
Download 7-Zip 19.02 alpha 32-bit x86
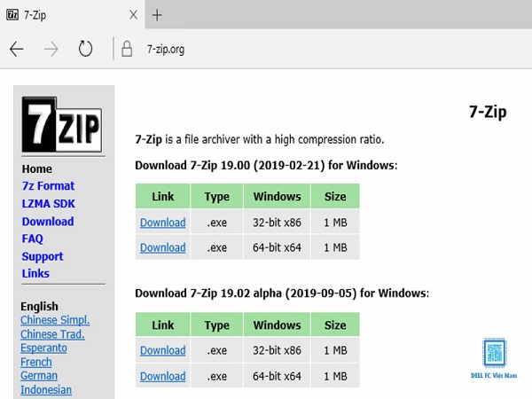point(163,350)
